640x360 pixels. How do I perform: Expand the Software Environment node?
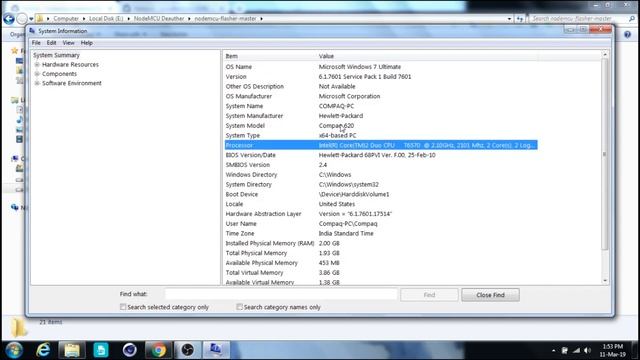pos(37,83)
